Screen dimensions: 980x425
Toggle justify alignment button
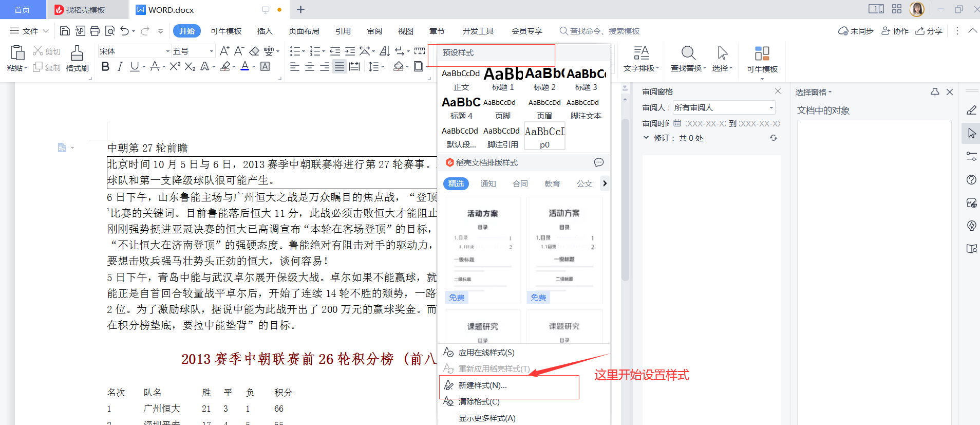point(340,66)
